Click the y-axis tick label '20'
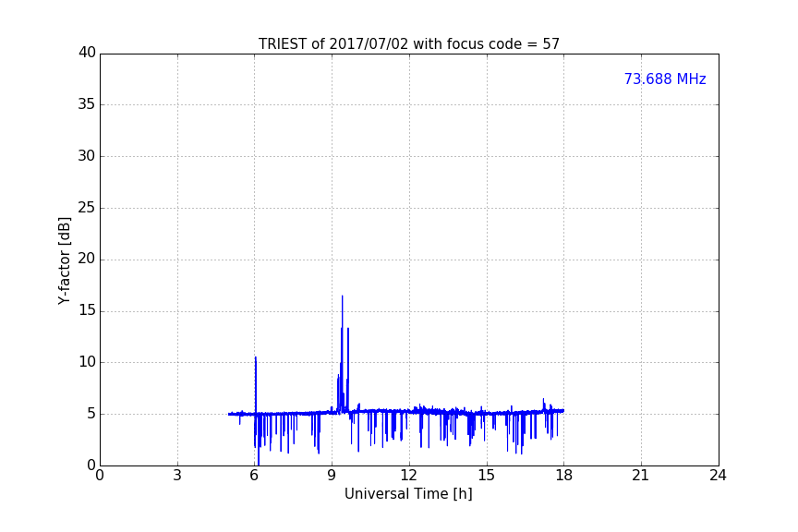Viewport: 798px width, 532px height. pyautogui.click(x=87, y=259)
